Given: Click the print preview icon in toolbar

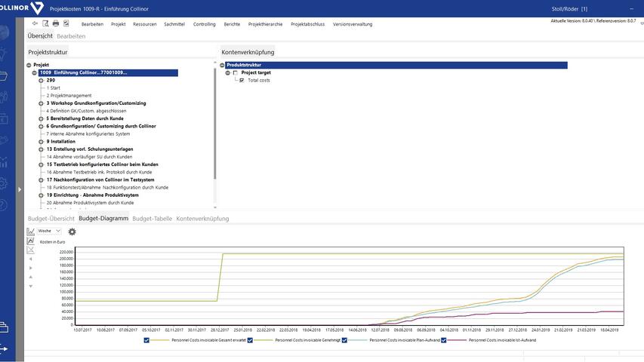Looking at the screenshot, I should [45, 23].
